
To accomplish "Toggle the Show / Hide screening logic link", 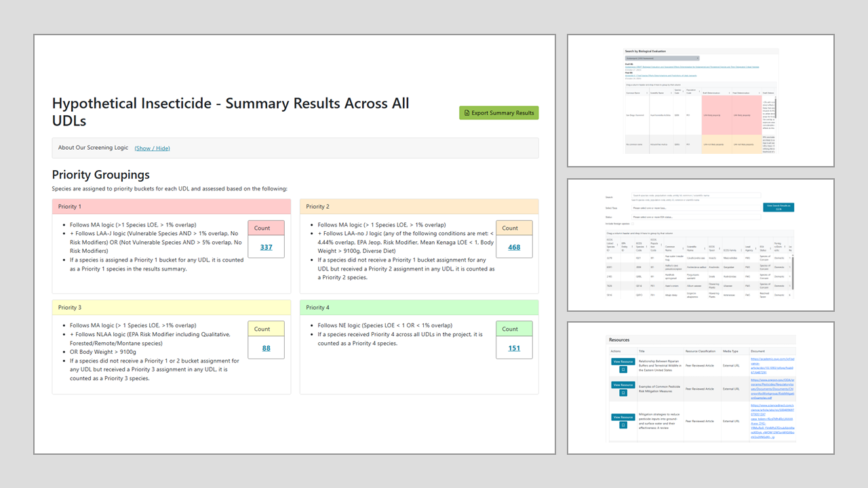I will coord(152,148).
